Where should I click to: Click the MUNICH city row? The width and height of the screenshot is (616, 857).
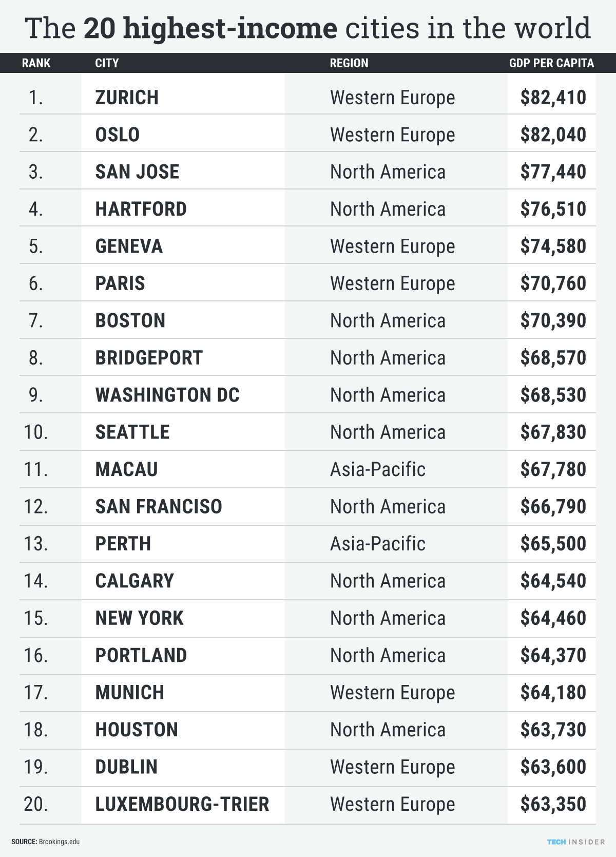coord(307,693)
